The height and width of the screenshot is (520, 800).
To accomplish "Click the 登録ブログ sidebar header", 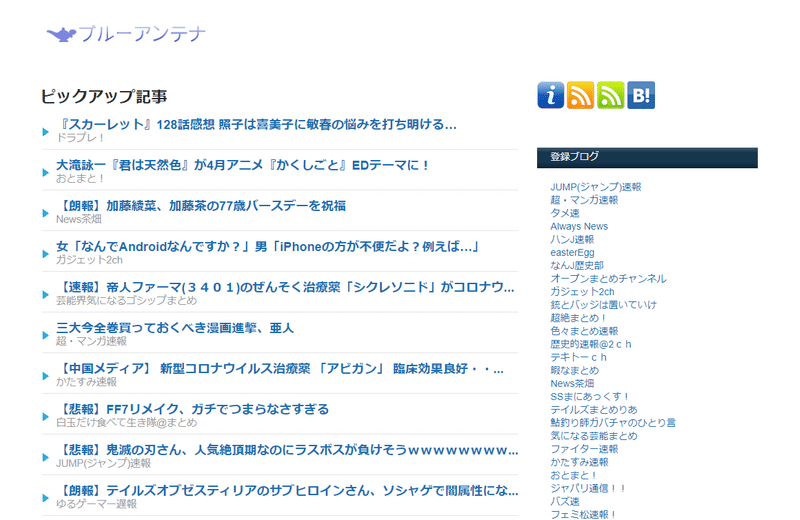I will [647, 157].
